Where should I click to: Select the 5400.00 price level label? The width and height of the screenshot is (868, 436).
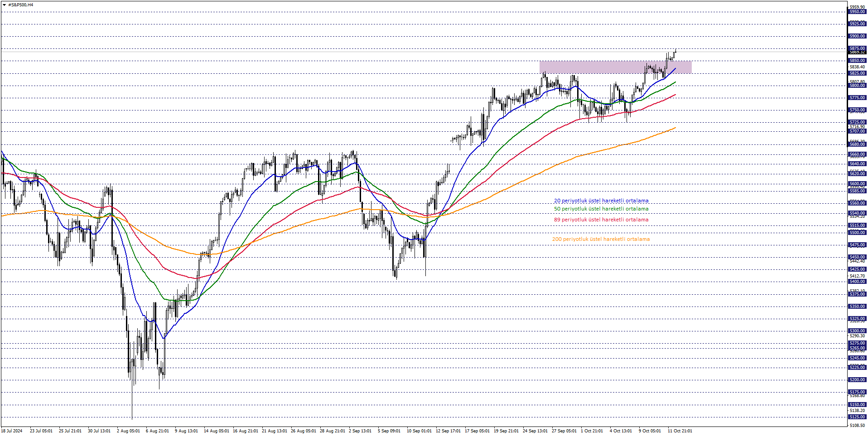pyautogui.click(x=857, y=282)
